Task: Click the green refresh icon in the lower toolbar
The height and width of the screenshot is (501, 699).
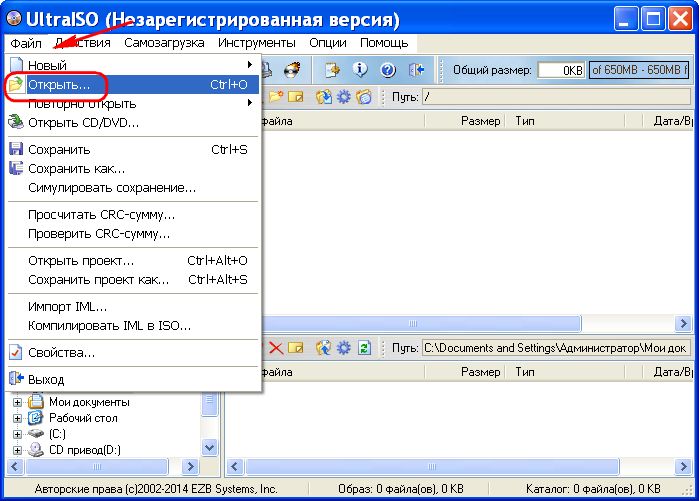Action: [x=364, y=348]
